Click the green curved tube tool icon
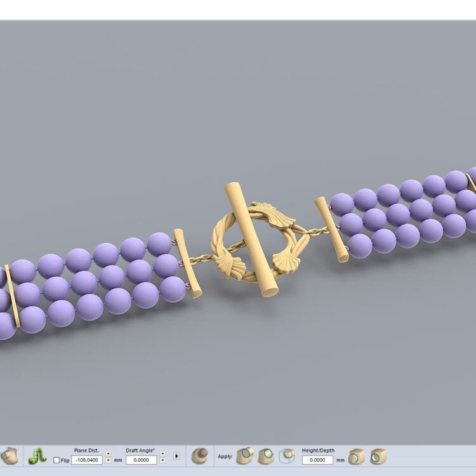476x476 pixels. click(x=37, y=456)
